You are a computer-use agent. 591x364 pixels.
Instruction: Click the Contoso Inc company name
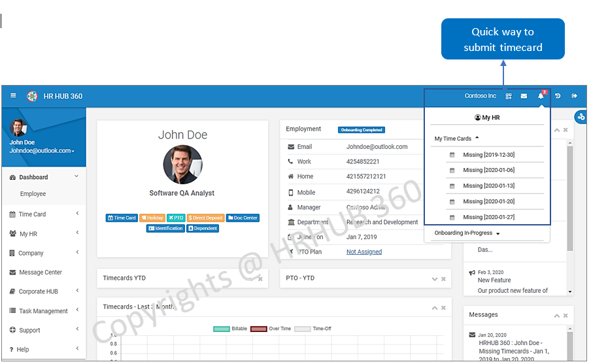point(480,95)
